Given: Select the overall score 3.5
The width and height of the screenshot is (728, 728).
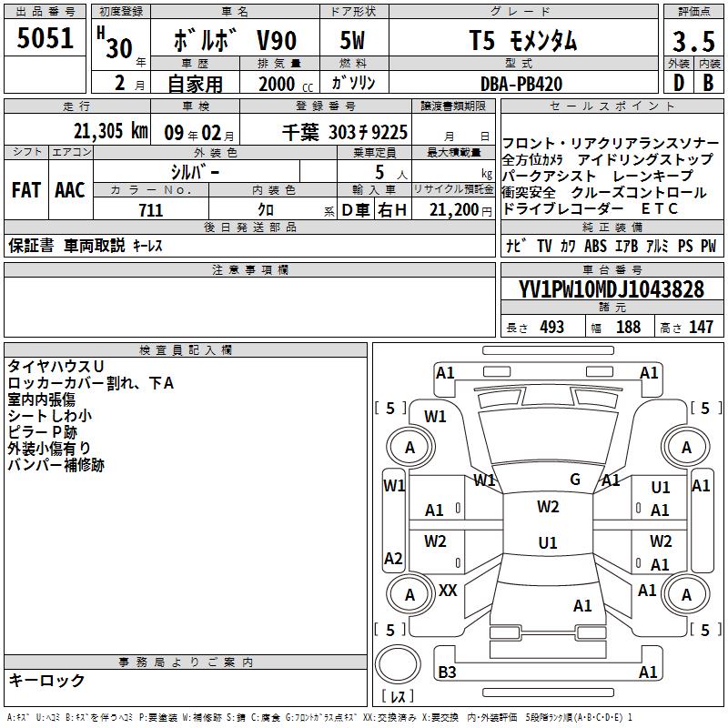Looking at the screenshot, I should [x=693, y=41].
